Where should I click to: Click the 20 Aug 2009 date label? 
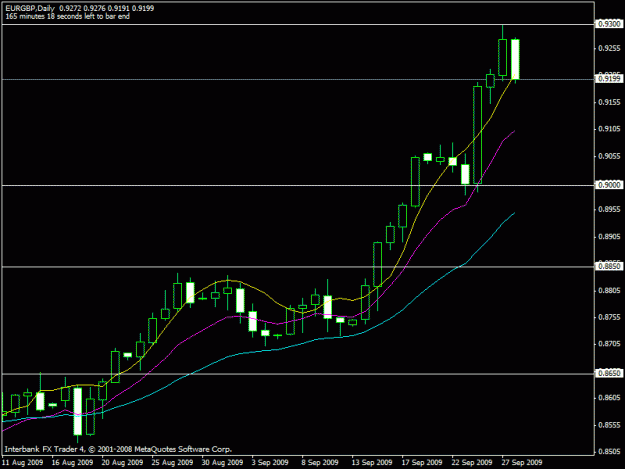coord(122,463)
